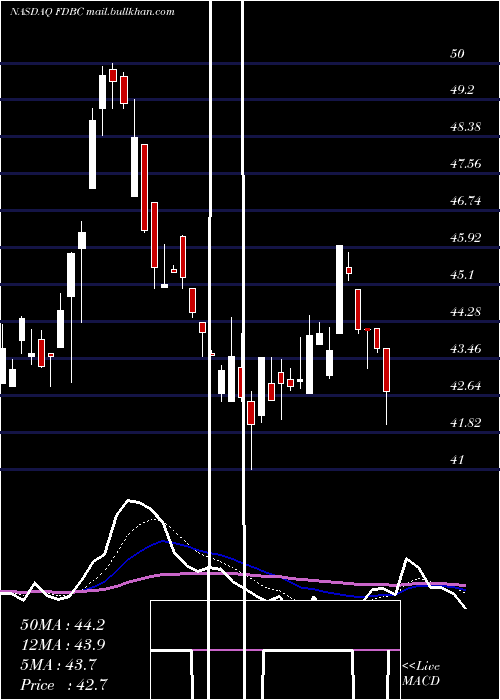
Task: Click the last red candle near 42.64
Action: click(387, 370)
